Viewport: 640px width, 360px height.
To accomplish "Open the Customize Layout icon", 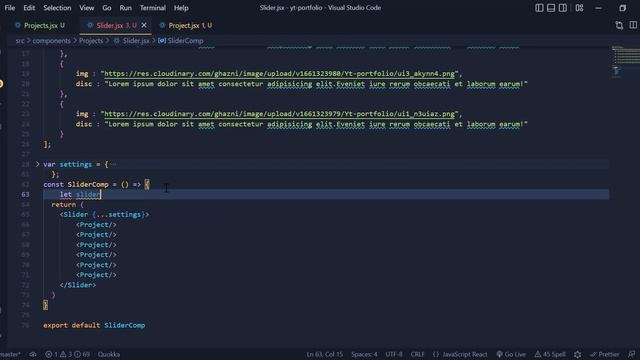I will click(x=579, y=8).
